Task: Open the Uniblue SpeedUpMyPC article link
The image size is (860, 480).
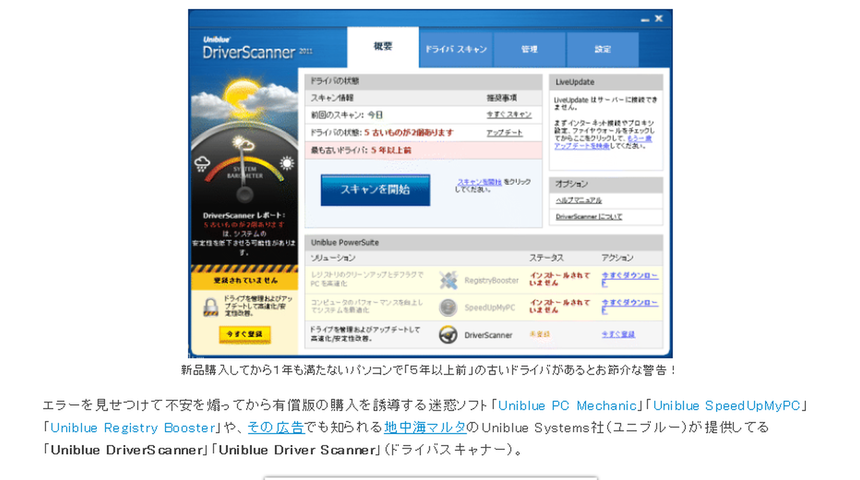Action: point(726,405)
